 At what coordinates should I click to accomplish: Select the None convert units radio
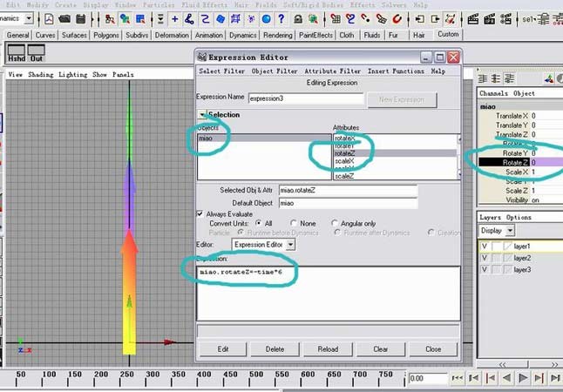(x=294, y=223)
